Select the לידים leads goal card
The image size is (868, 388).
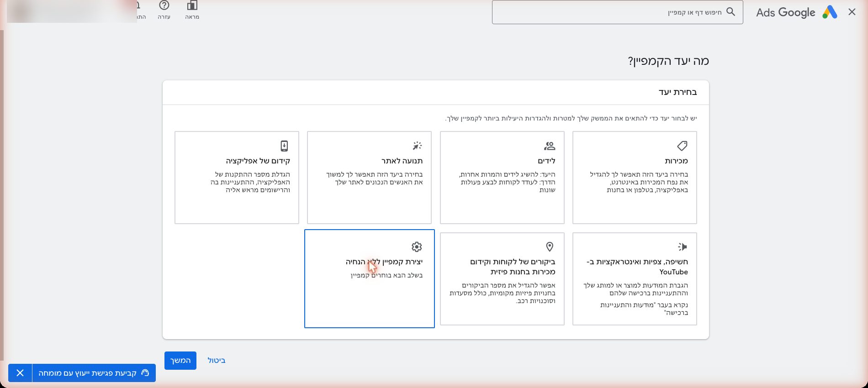pyautogui.click(x=502, y=178)
